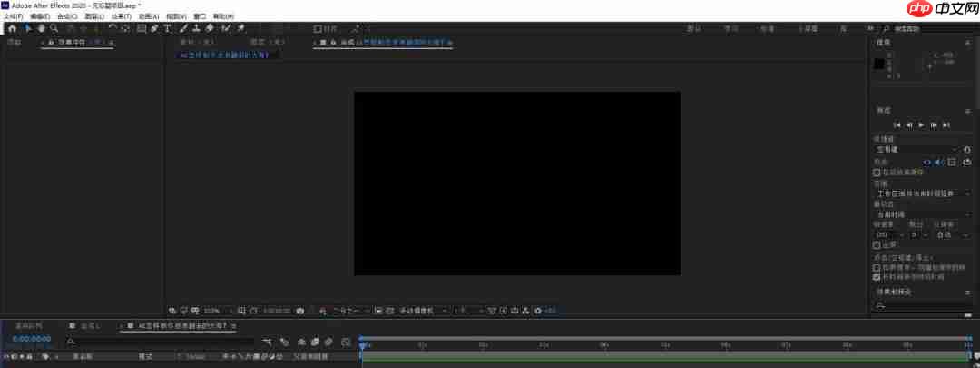Viewport: 980px width, 368px height.
Task: Jump to last frame in Preview
Action: click(x=946, y=125)
